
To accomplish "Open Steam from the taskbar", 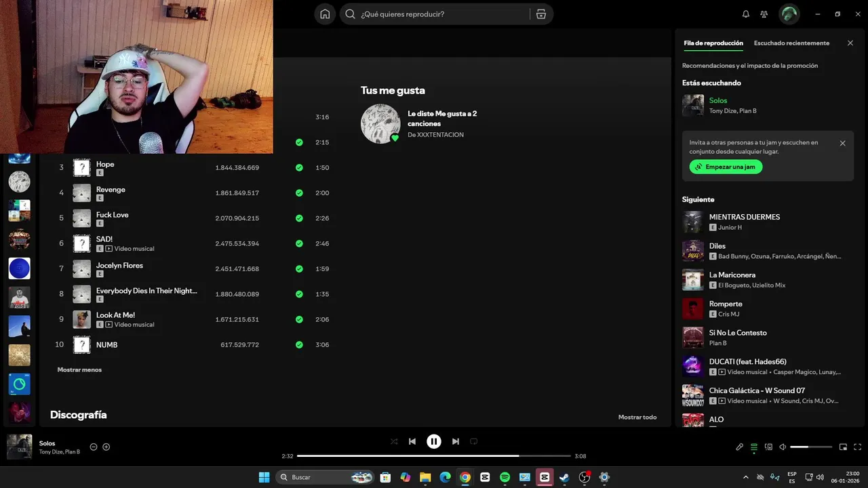I will point(564,477).
